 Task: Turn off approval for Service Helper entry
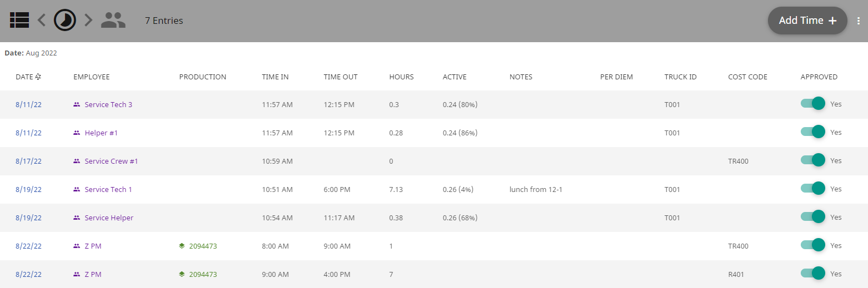pos(812,217)
